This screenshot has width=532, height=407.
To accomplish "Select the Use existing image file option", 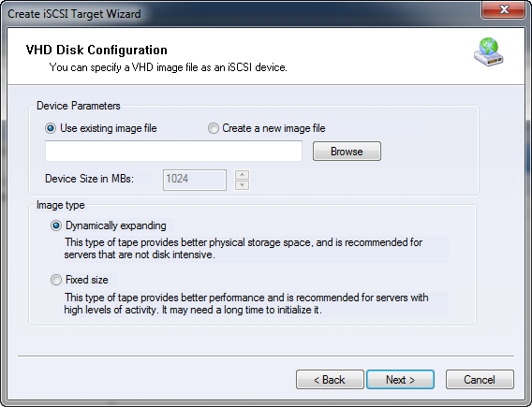I will pyautogui.click(x=101, y=128).
